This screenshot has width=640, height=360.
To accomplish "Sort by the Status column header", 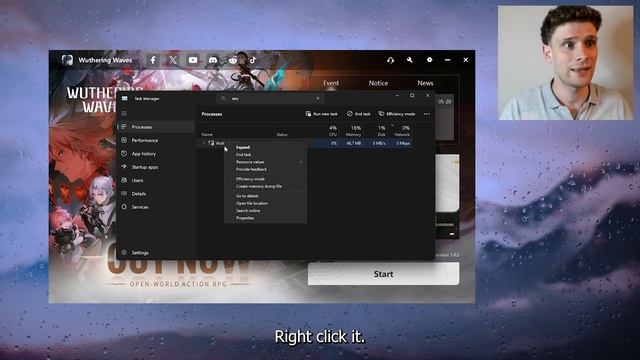I will pyautogui.click(x=282, y=134).
